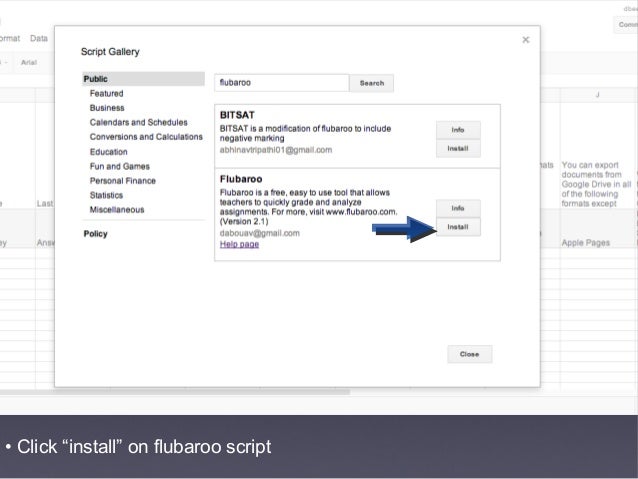Click the horizontal scrollbar of spreadsheet
This screenshot has width=638, height=479.
[x=175, y=392]
